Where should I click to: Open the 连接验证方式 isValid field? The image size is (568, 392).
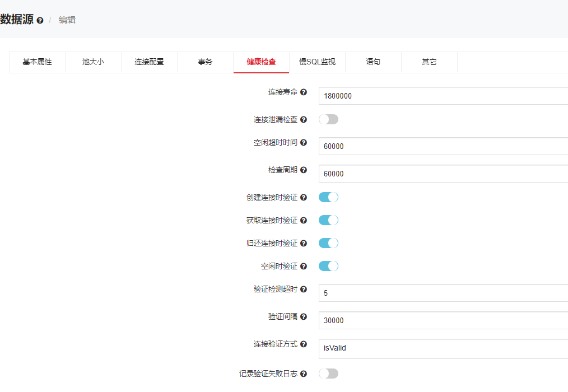point(443,348)
